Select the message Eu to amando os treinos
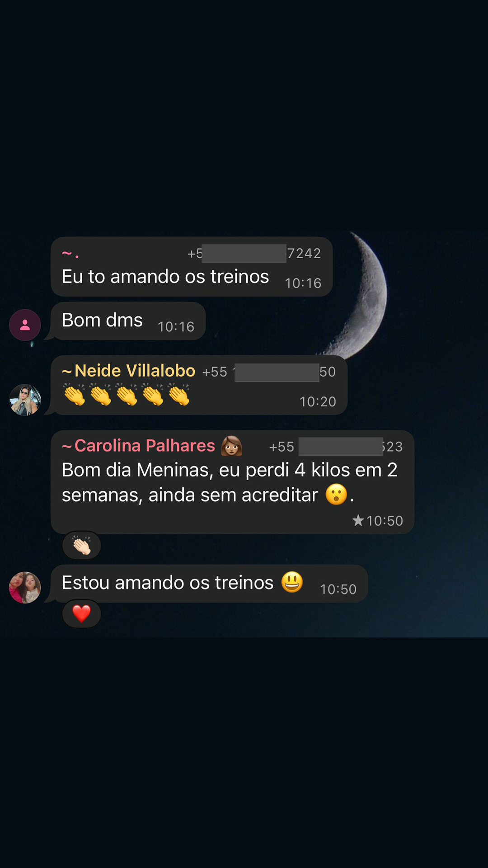The width and height of the screenshot is (488, 868). [192, 267]
